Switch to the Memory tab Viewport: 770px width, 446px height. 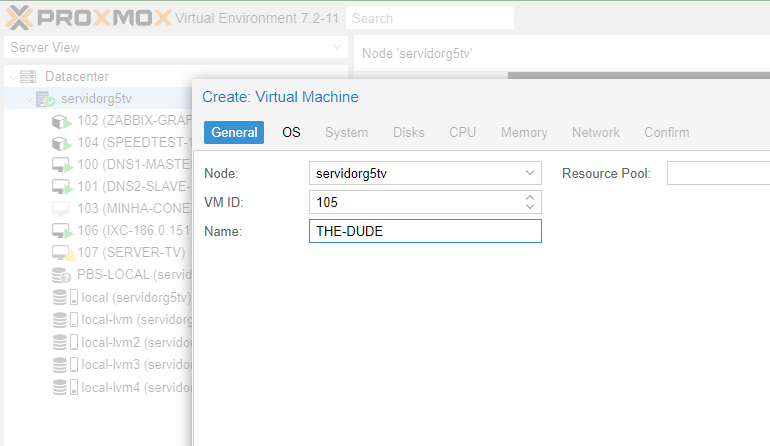(524, 132)
